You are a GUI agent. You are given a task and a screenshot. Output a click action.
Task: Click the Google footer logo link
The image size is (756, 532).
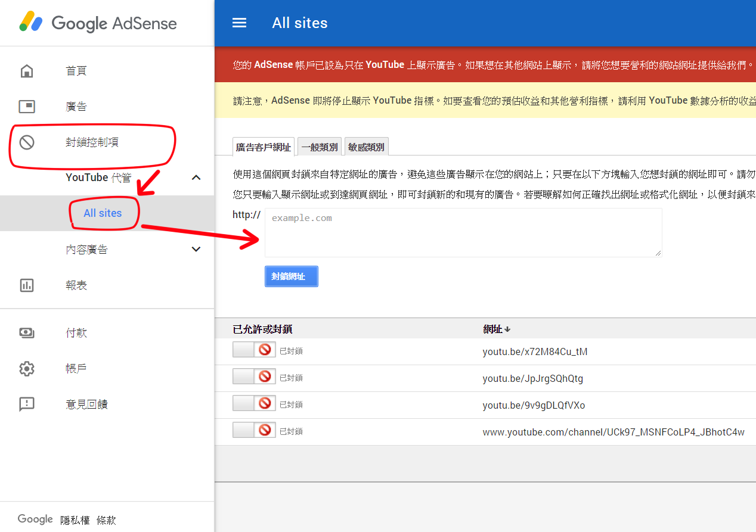point(35,519)
